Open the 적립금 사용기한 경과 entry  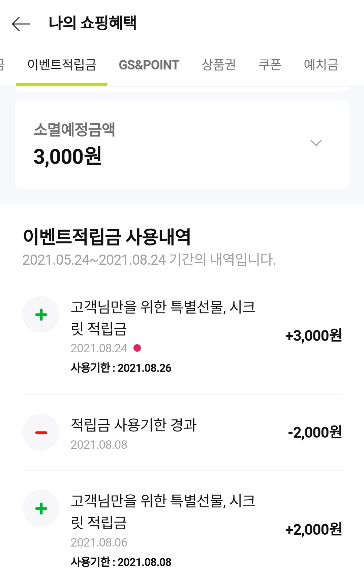click(x=133, y=425)
